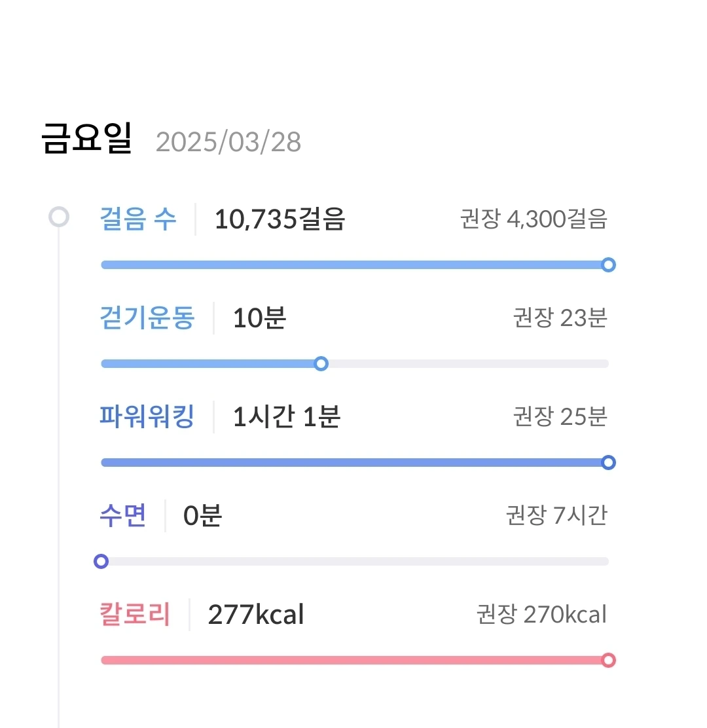Tap the 파워워킹 label
707x728 pixels.
tap(147, 416)
